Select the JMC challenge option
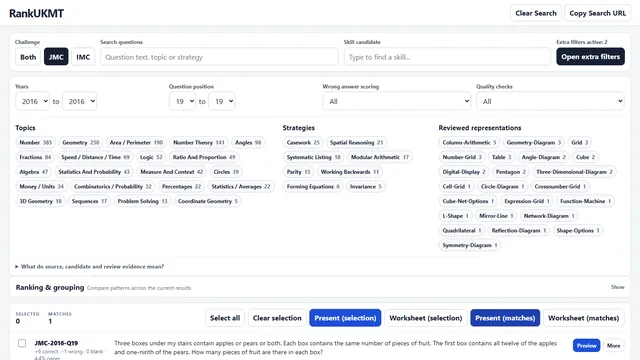Image resolution: width=640 pixels, height=360 pixels. pyautogui.click(x=56, y=57)
